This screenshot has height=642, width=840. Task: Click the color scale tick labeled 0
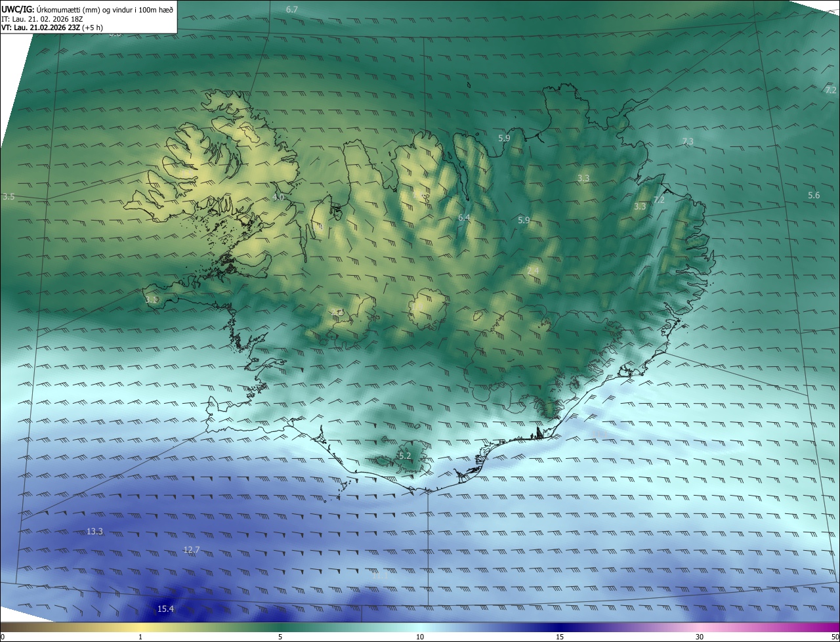click(x=3, y=637)
